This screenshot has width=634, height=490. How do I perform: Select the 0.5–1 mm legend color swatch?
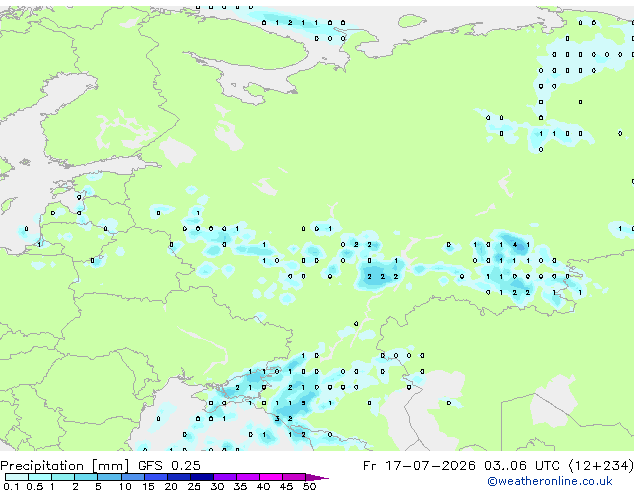(40, 477)
